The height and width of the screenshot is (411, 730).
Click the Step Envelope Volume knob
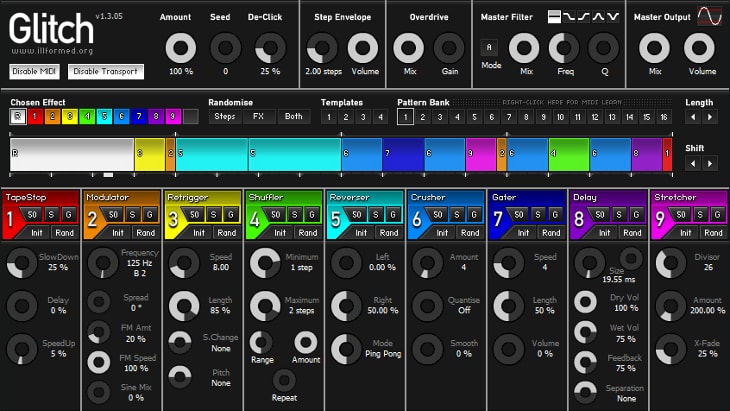tap(363, 47)
